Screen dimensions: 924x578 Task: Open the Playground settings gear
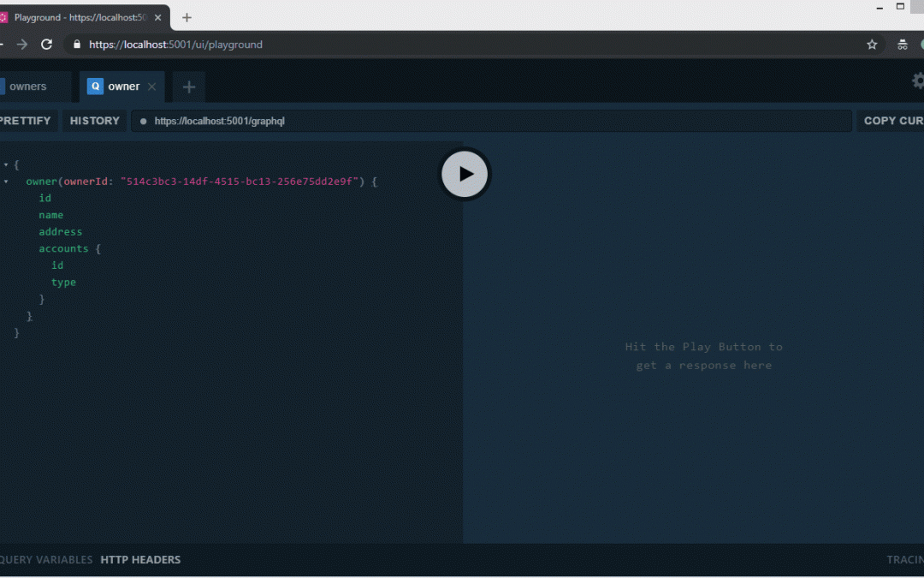[918, 81]
